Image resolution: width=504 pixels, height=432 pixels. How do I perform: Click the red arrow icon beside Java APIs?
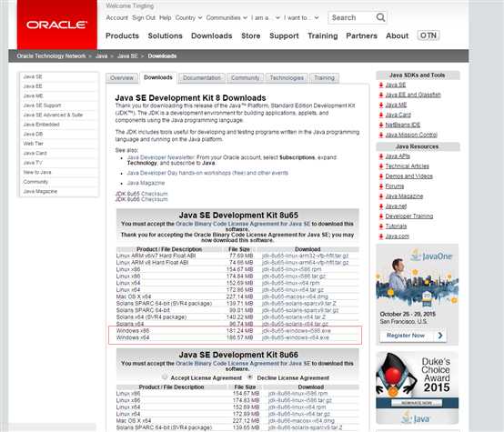pyautogui.click(x=381, y=156)
